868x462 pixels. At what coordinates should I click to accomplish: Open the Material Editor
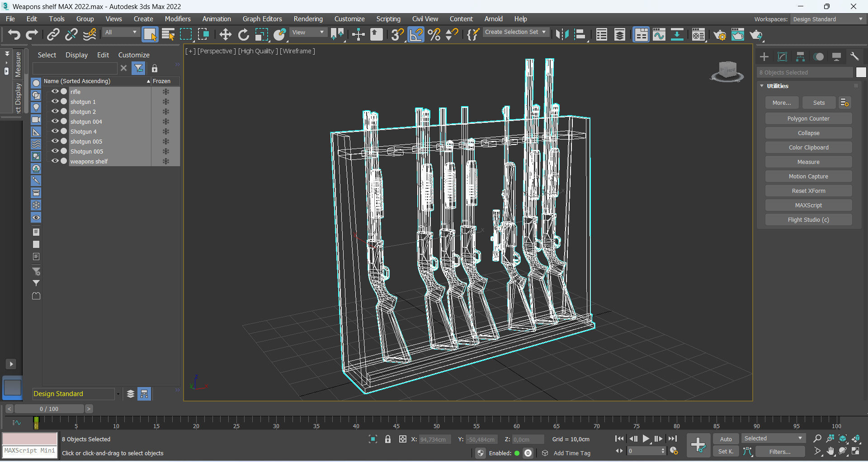pos(698,35)
